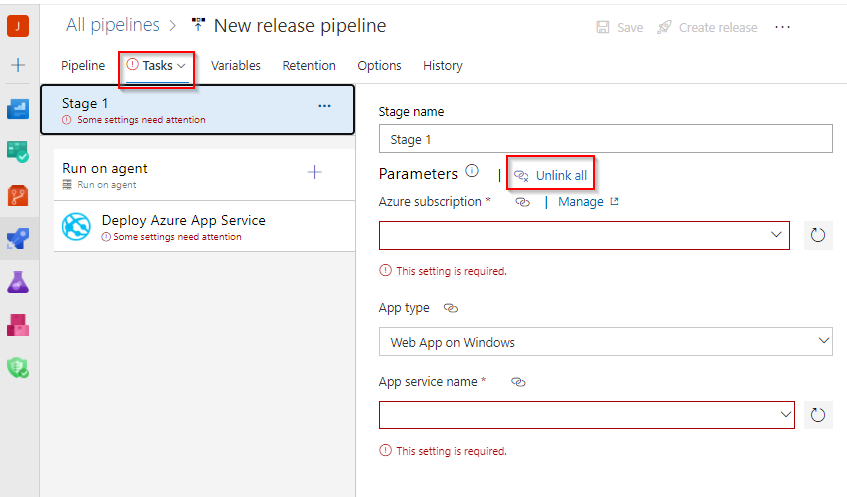Select the Deploy Azure App Service task
Screen dimensions: 847x497
[x=204, y=227]
